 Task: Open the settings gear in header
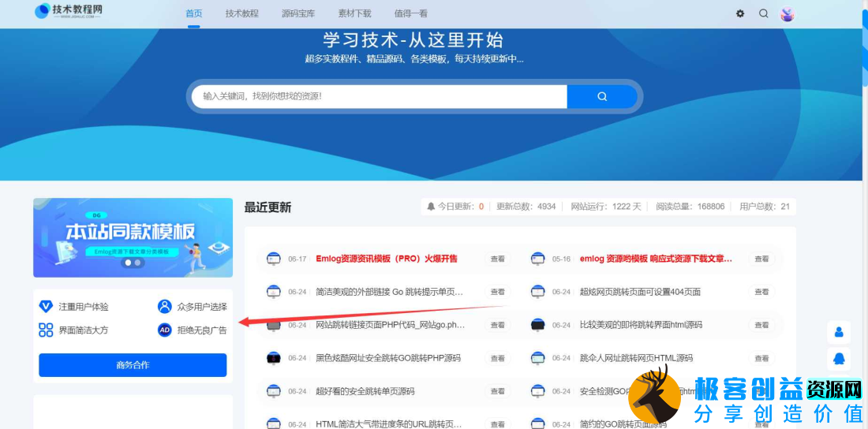point(740,13)
